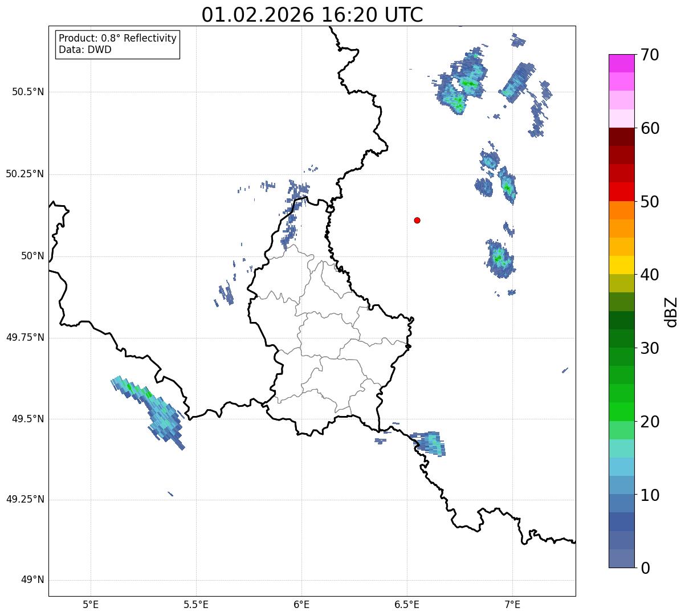The image size is (685, 616).
Task: Click the latitude label 49.25°N
Action: 25,500
